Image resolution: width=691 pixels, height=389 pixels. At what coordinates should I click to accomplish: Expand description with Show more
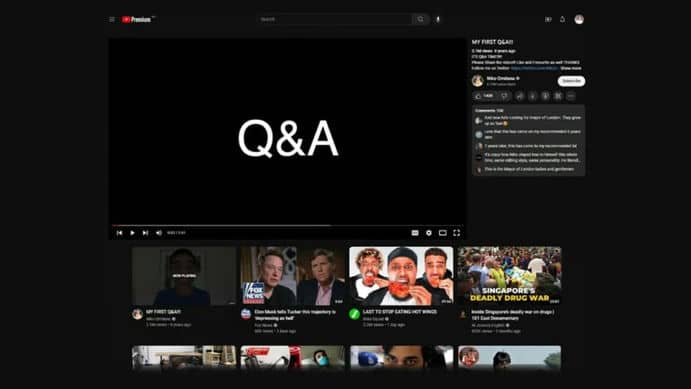[571, 68]
